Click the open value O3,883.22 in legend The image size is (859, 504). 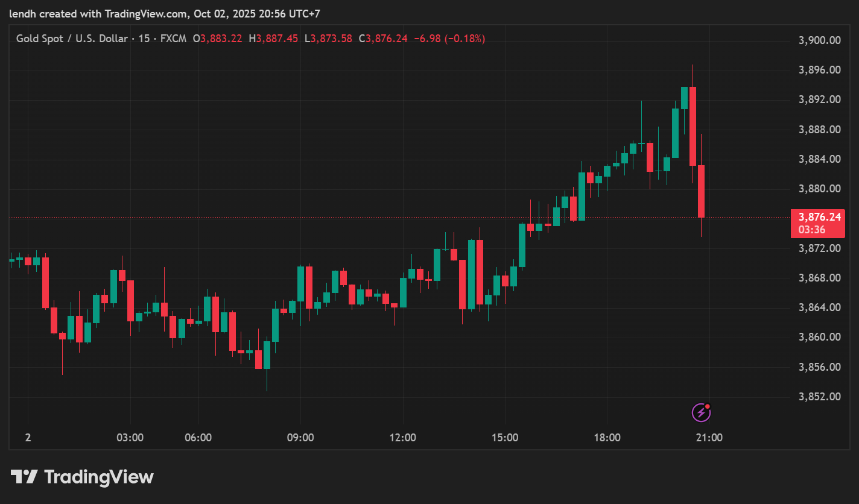[x=218, y=39]
